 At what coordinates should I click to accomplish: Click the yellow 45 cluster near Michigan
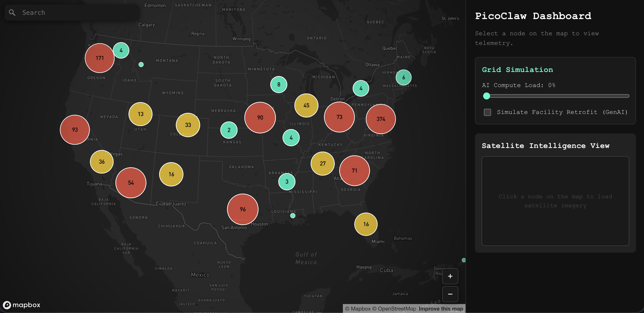coord(306,106)
